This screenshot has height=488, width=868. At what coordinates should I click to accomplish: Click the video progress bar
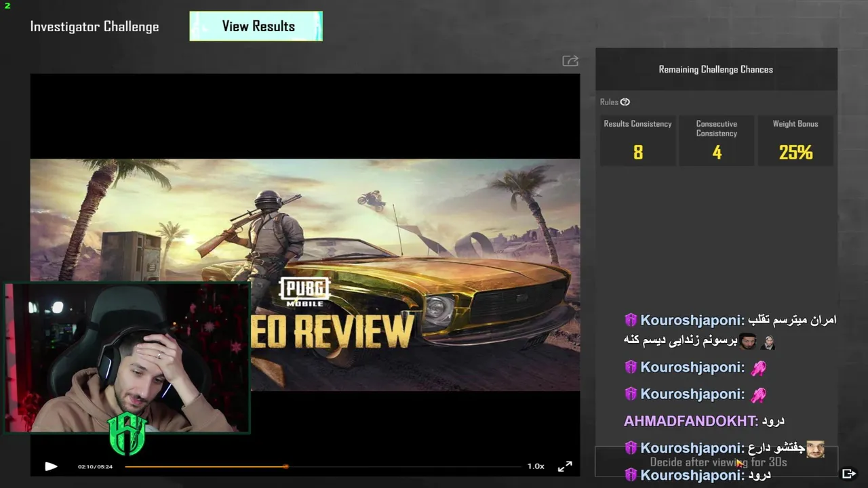(322, 466)
